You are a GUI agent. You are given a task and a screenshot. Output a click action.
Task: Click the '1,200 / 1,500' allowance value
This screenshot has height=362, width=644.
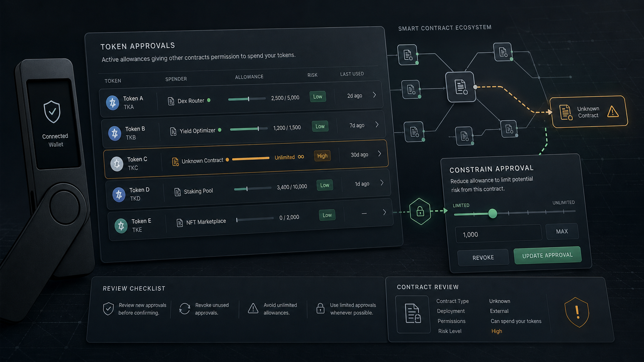[x=287, y=128]
